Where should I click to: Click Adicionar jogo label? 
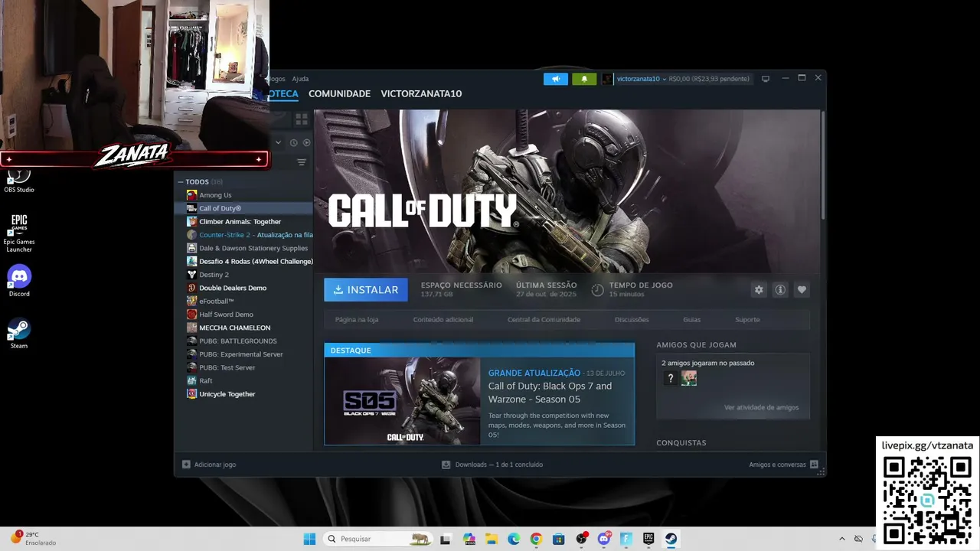[x=215, y=465]
